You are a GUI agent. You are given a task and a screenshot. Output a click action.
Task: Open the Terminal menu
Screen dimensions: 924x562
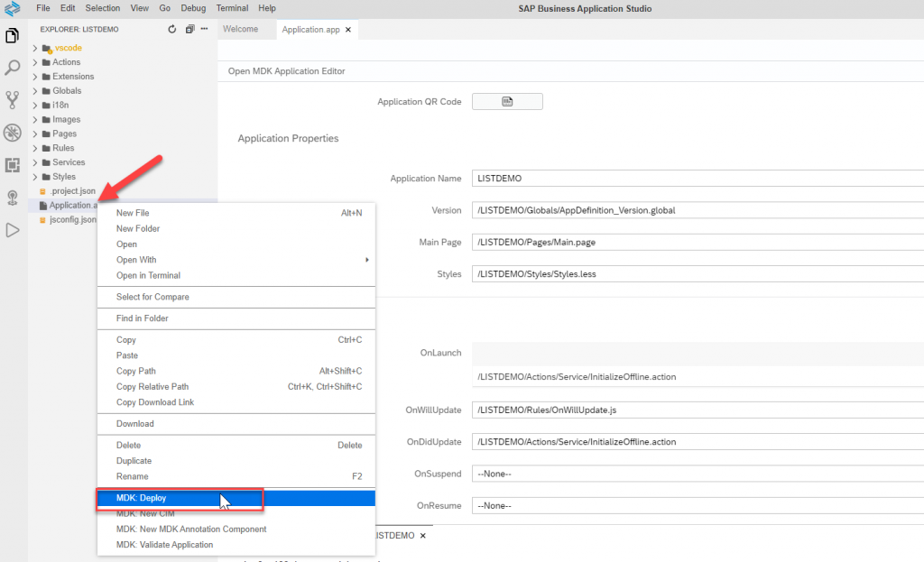(x=232, y=8)
